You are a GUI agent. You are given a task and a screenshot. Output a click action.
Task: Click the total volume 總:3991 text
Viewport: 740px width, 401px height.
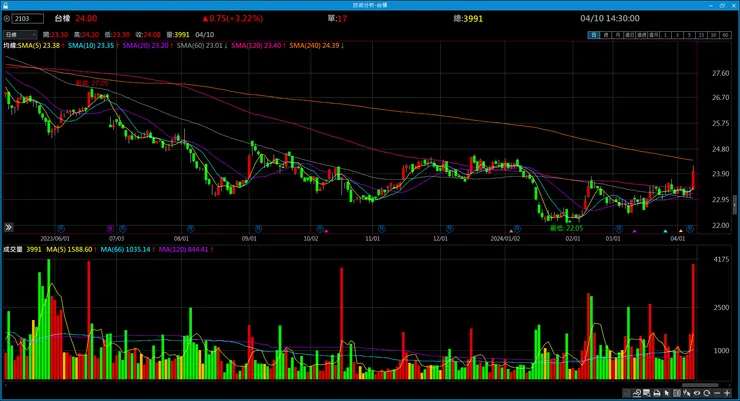tap(468, 18)
